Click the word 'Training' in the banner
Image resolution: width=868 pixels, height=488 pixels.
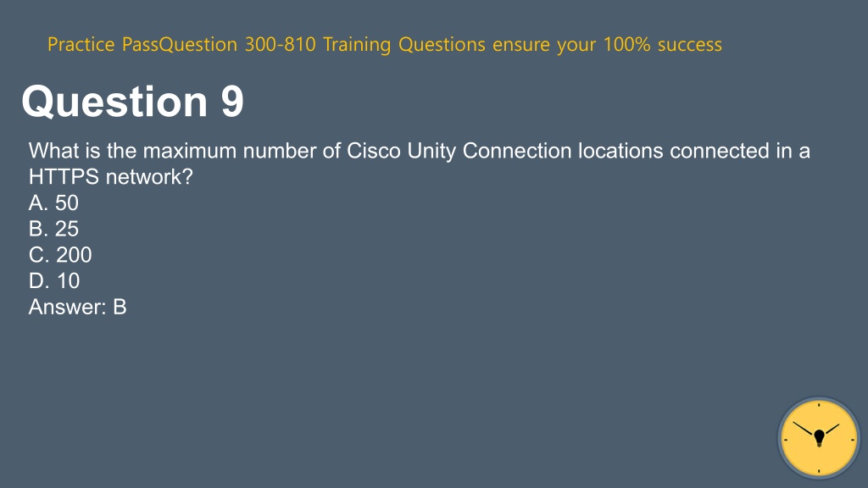357,45
